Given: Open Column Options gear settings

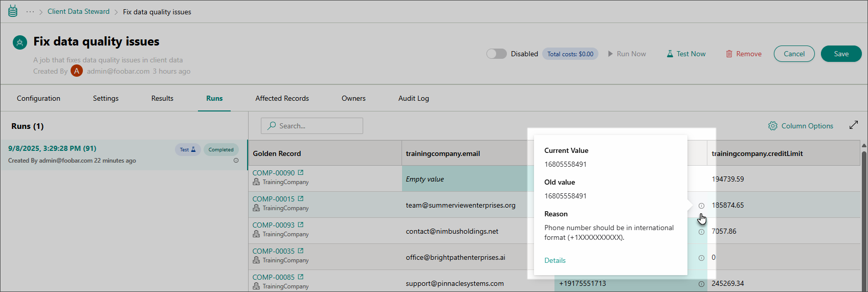Looking at the screenshot, I should click(x=772, y=126).
